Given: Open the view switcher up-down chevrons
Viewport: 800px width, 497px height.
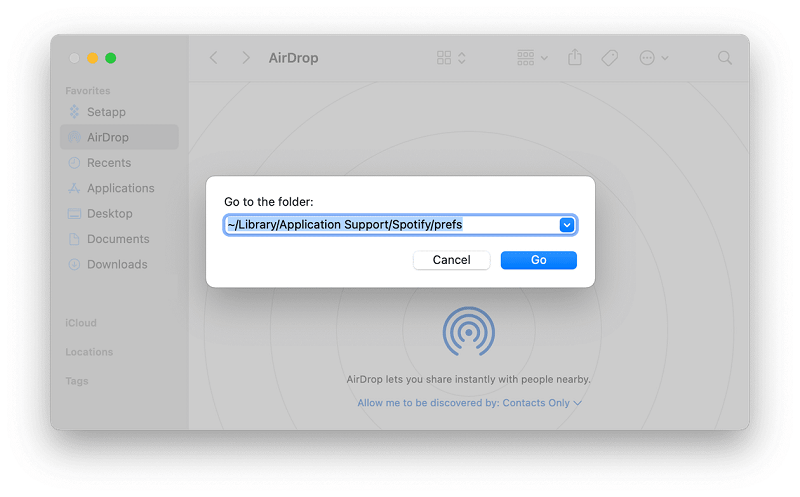Looking at the screenshot, I should pos(462,58).
